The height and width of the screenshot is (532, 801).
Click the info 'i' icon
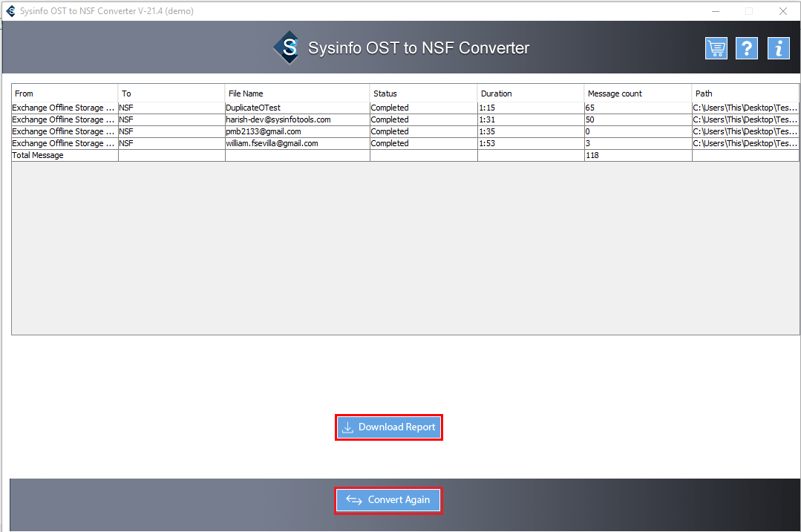coord(778,48)
